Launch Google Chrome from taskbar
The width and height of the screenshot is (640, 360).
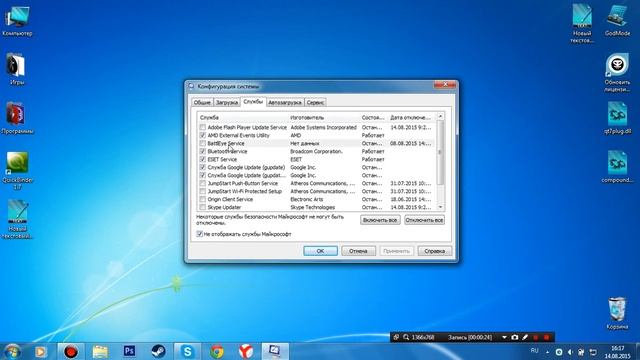point(217,351)
